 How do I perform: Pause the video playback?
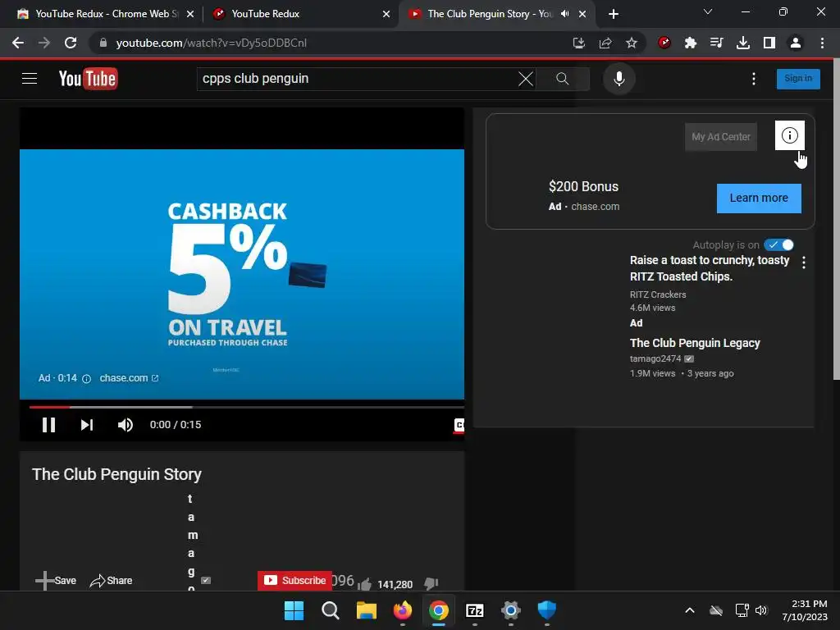(x=48, y=425)
